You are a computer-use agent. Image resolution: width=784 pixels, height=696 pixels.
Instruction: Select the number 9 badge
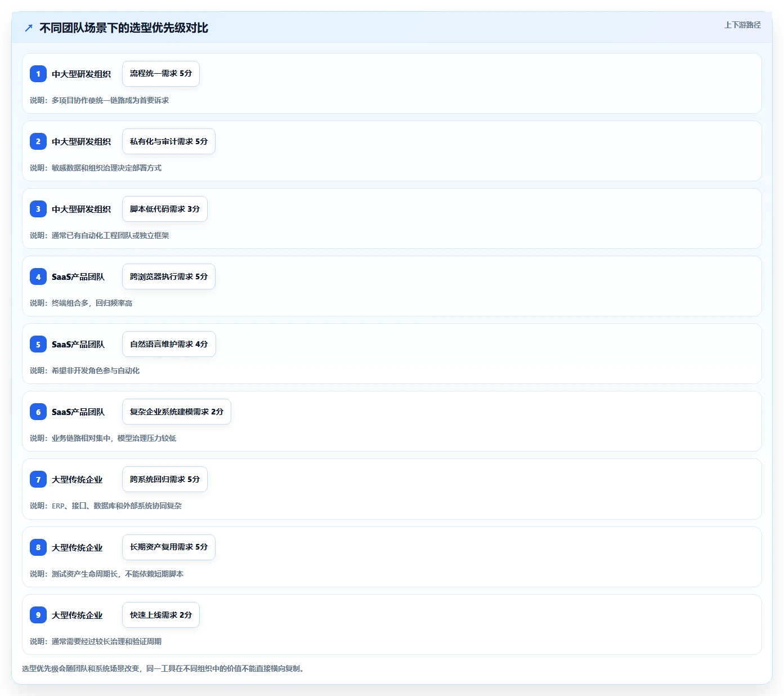click(38, 615)
